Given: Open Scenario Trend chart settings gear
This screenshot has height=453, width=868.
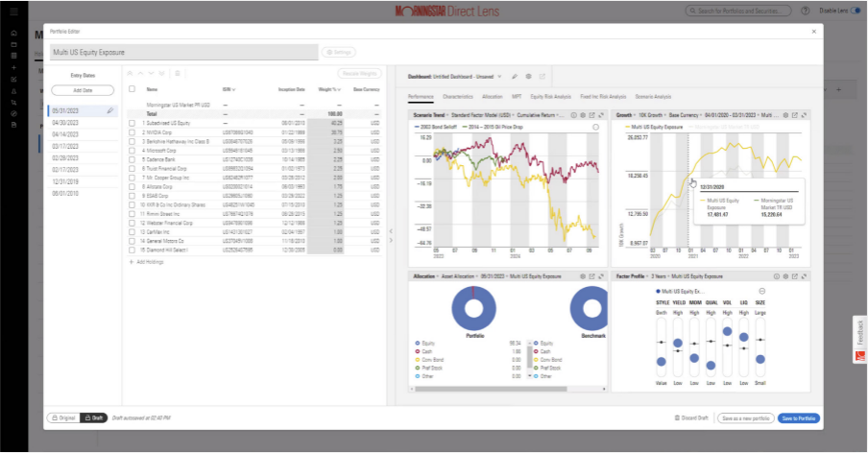Looking at the screenshot, I should tap(584, 114).
